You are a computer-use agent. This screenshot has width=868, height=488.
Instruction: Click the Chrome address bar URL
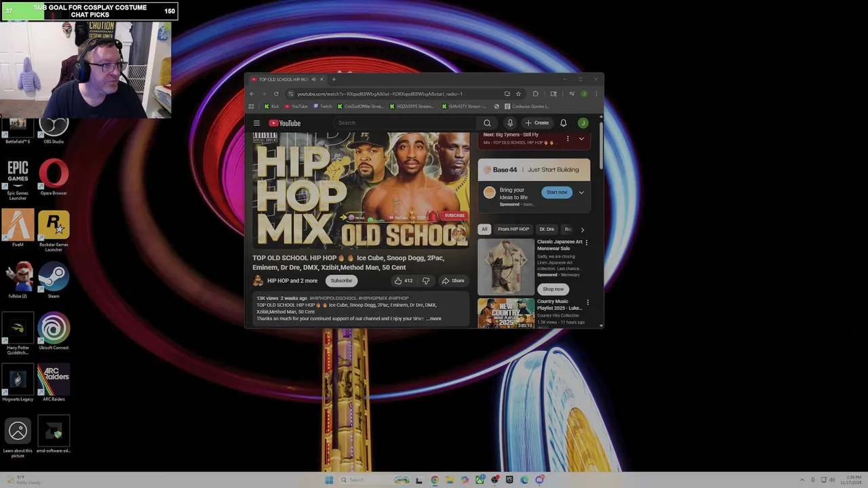point(380,94)
